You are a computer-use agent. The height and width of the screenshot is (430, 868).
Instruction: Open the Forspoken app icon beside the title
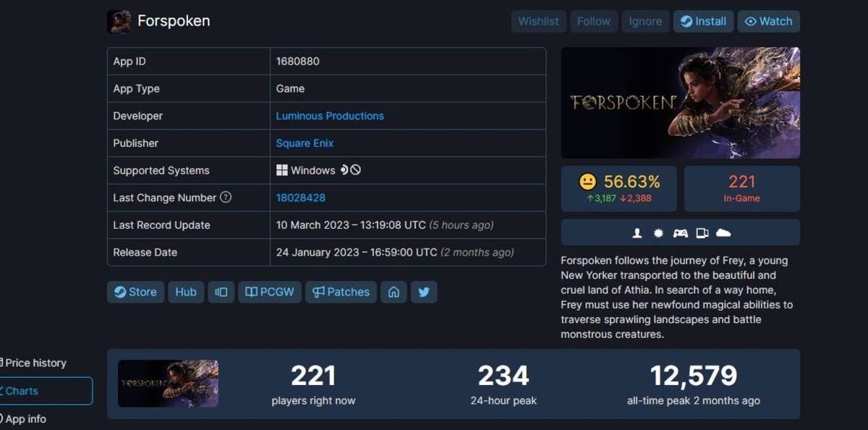click(x=119, y=22)
